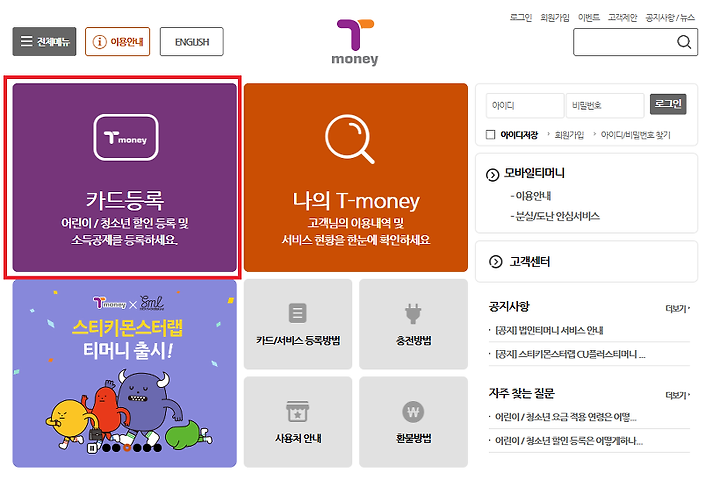Open 사용처 안내 store icon tile
The height and width of the screenshot is (487, 720).
coord(298,422)
